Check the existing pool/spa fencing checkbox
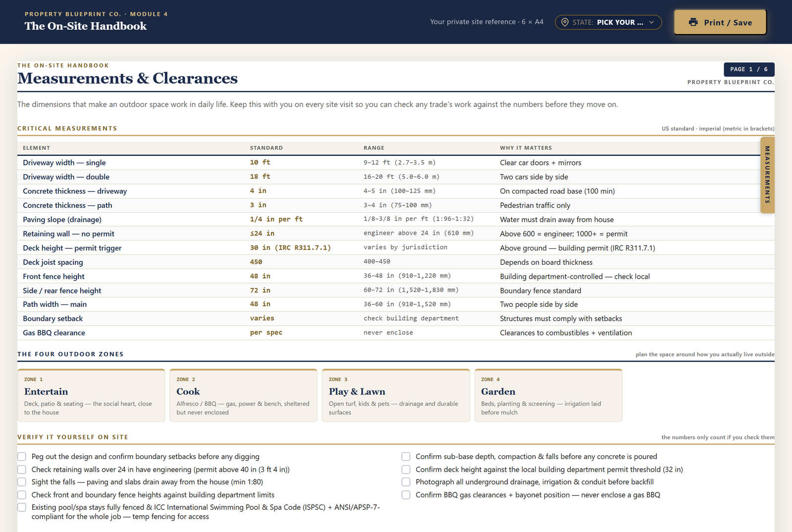The width and height of the screenshot is (792, 532). (22, 507)
